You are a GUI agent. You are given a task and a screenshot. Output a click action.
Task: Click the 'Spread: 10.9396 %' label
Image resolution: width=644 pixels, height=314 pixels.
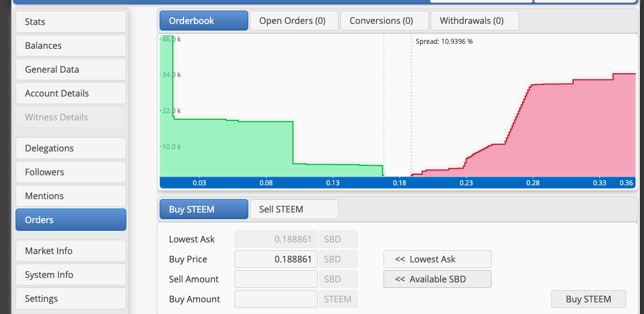(x=444, y=42)
